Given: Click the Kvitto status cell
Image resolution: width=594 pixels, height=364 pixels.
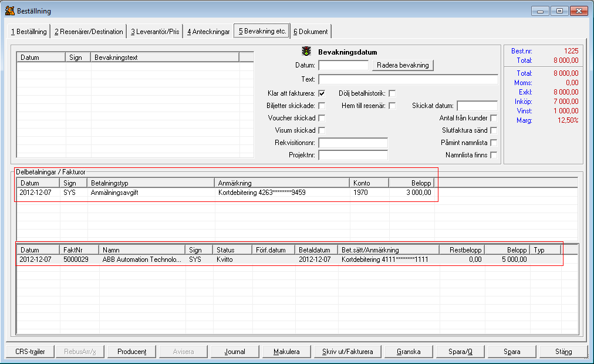Looking at the screenshot, I should click(x=225, y=259).
